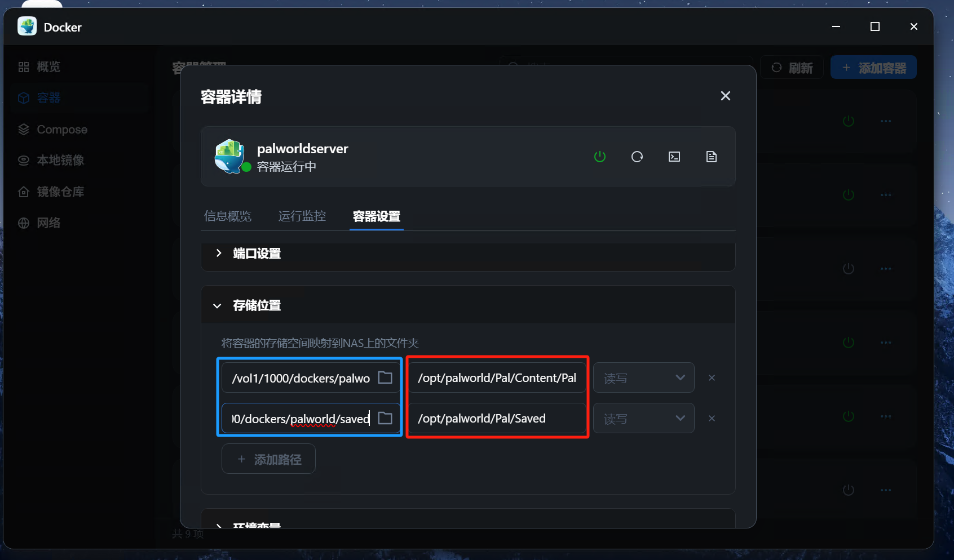Select the 容器设置 tab
This screenshot has height=560, width=954.
pos(377,216)
